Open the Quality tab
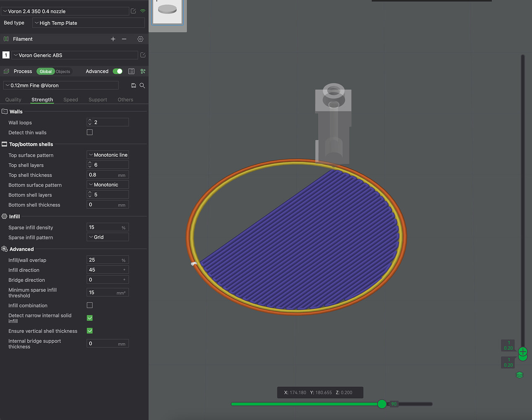The image size is (532, 420). click(x=13, y=100)
